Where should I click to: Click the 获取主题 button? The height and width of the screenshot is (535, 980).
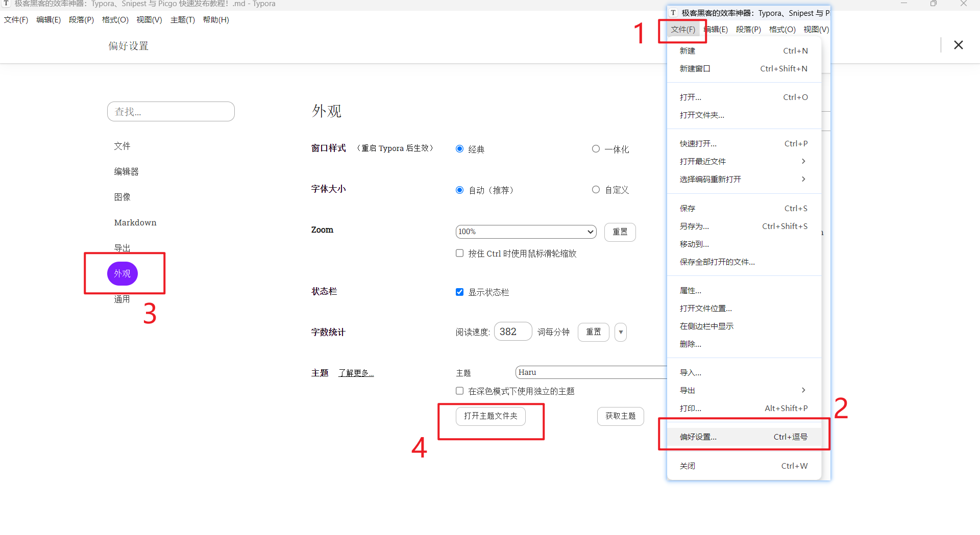click(x=620, y=416)
